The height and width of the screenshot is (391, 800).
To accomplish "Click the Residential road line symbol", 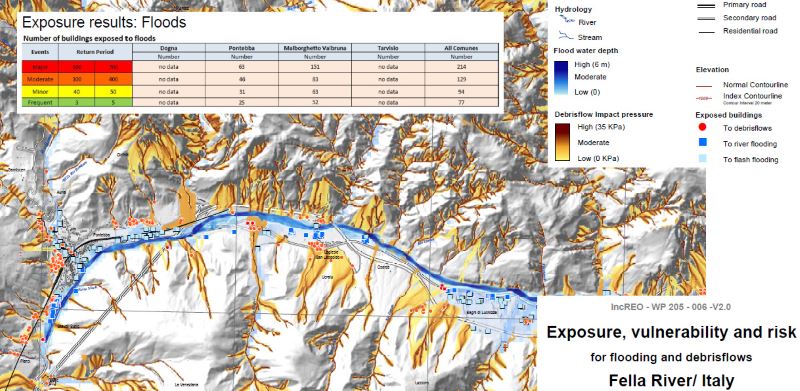I will pos(707,32).
